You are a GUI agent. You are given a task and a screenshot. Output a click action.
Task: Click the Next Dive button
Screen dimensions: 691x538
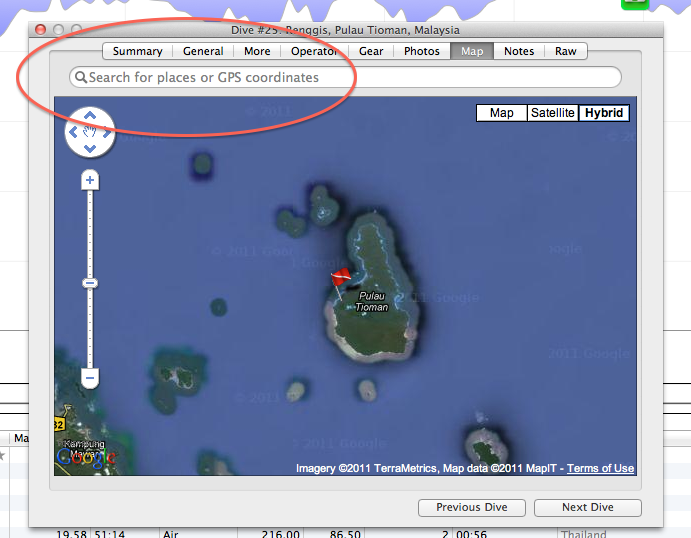(x=587, y=507)
